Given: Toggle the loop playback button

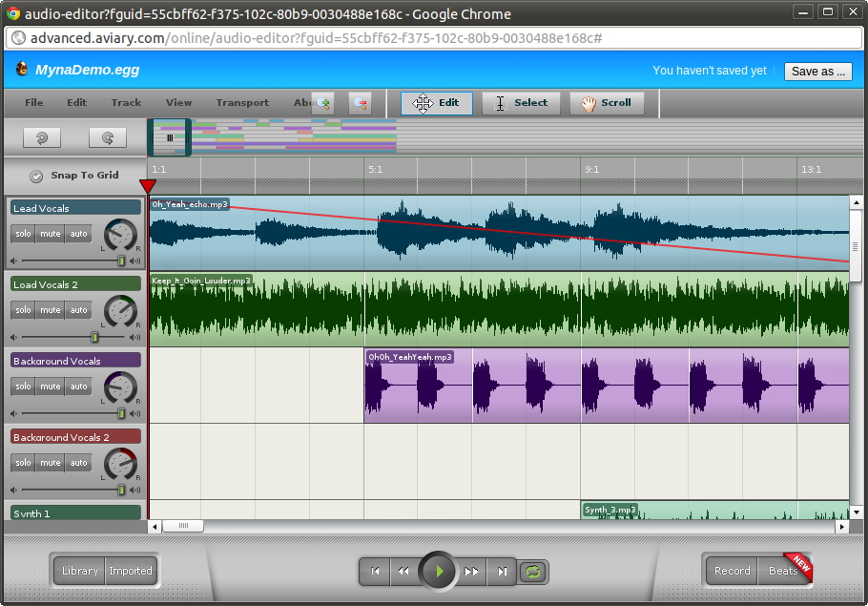Looking at the screenshot, I should [x=534, y=572].
